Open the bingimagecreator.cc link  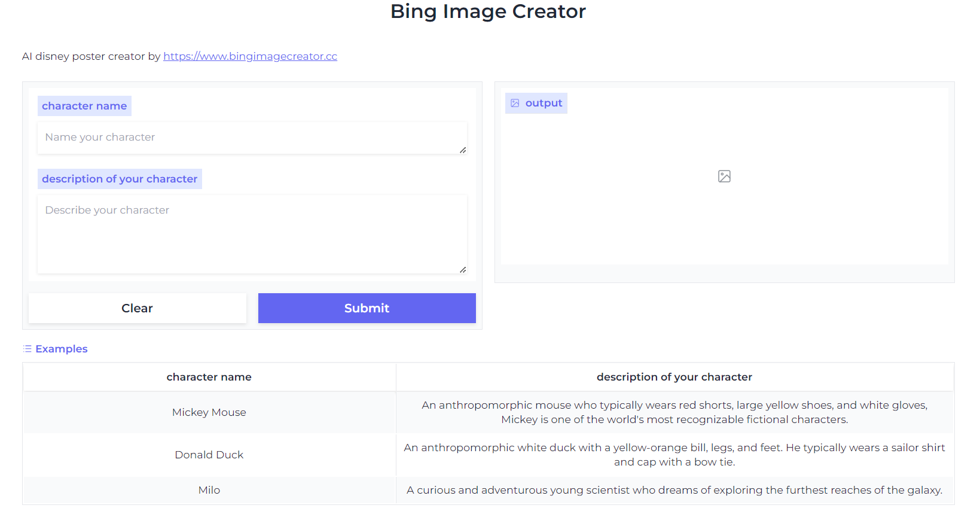click(250, 56)
